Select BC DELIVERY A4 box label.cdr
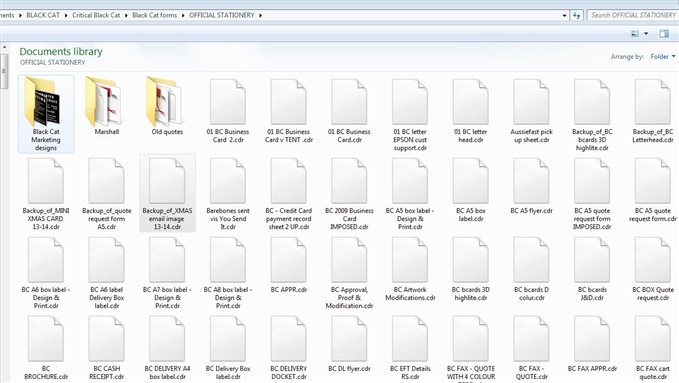 pos(167,348)
